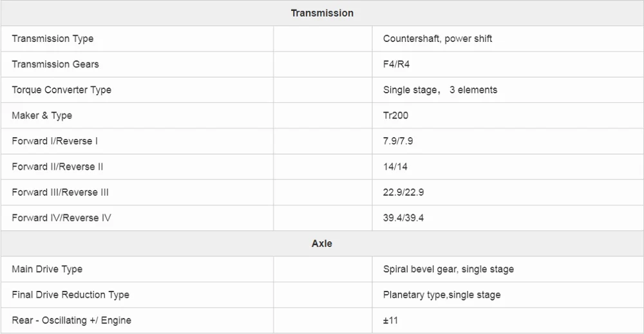Click the ±11 oscillating value
Viewport: 644px width, 334px height.
click(390, 320)
